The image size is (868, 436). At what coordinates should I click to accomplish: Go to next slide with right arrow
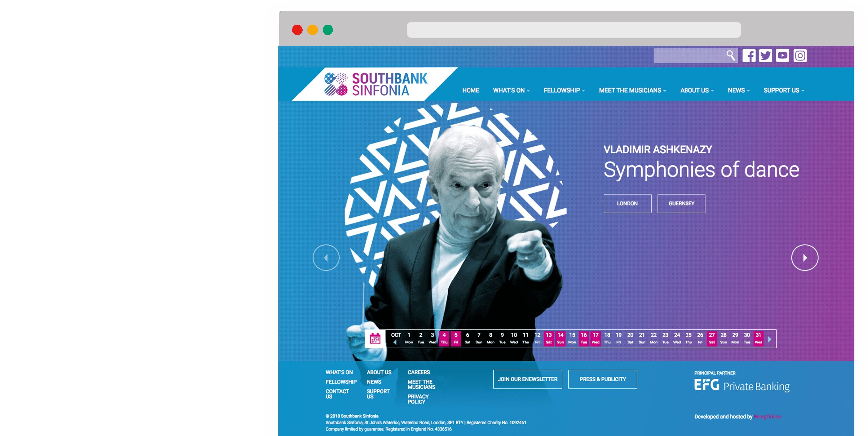804,258
